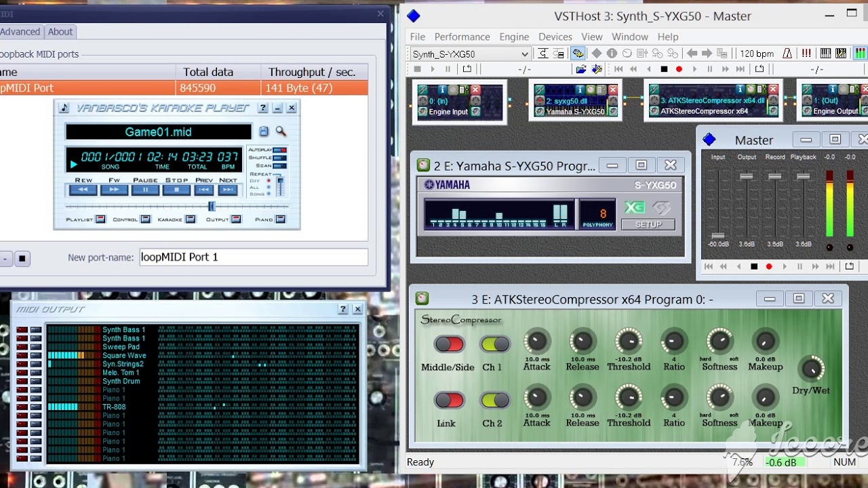Click the metronome icon next to 120 bpm
868x488 pixels.
[787, 54]
